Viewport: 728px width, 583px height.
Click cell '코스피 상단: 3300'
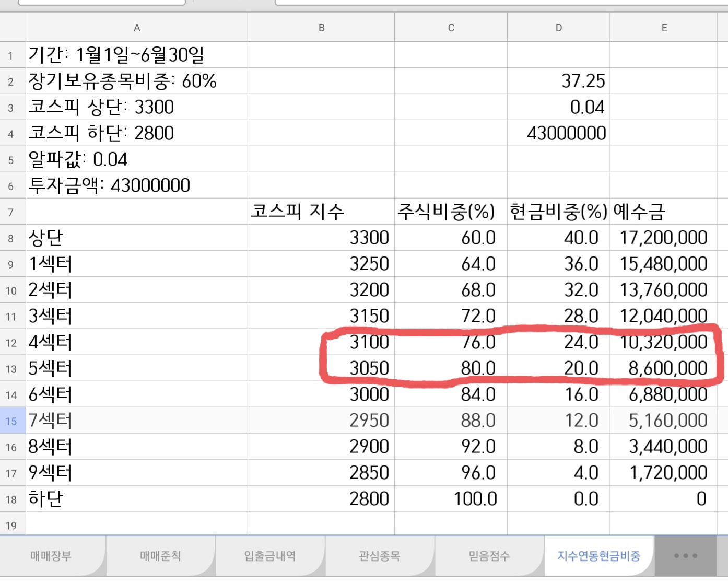coord(137,107)
